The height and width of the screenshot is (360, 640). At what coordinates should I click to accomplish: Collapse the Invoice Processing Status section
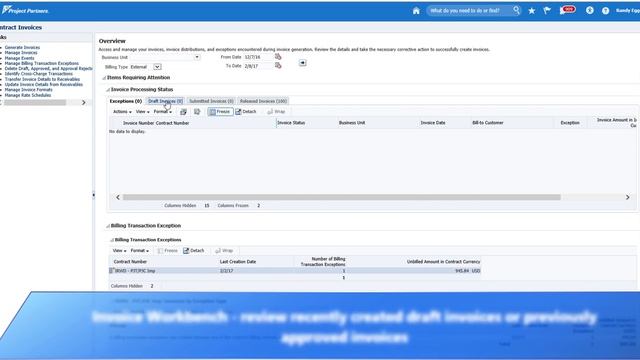[x=108, y=89]
